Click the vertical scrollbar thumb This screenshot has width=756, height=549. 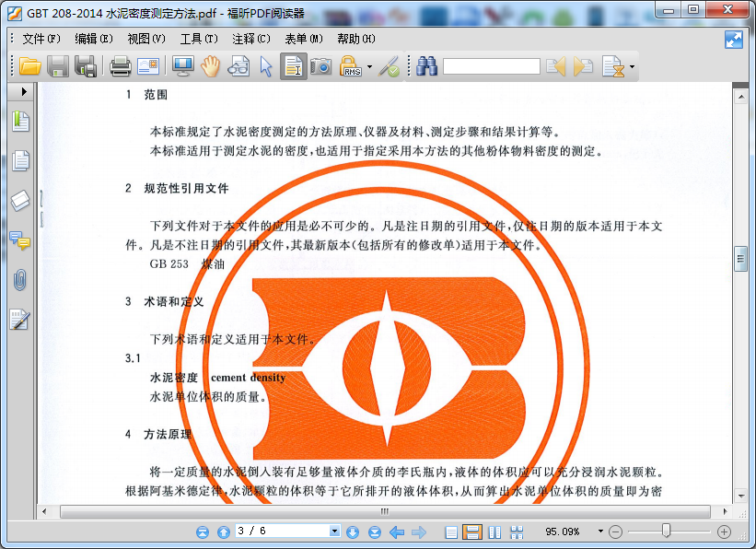(x=740, y=259)
